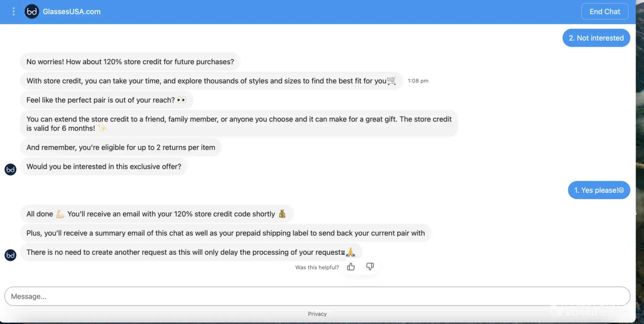Select the "2. Not interested" reply bubble
This screenshot has width=644, height=324.
[596, 38]
